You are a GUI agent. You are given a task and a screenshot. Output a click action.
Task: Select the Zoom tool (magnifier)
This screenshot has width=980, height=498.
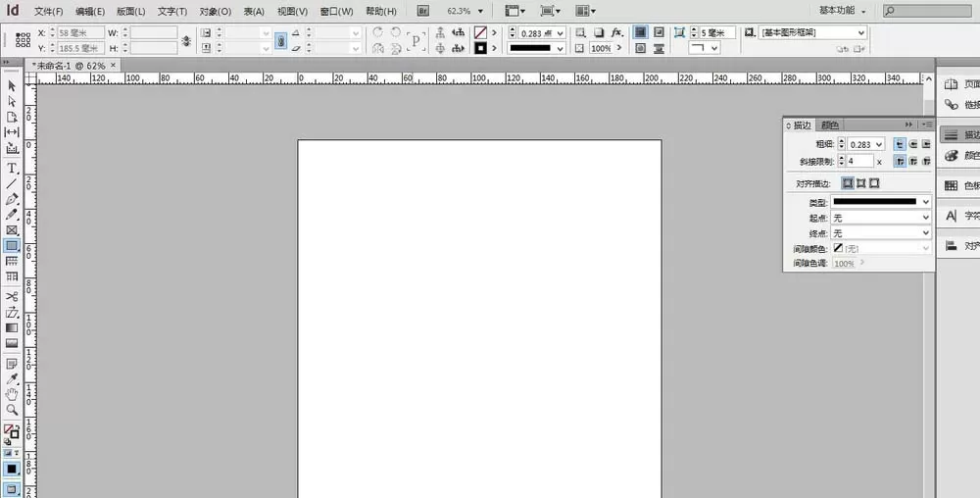[12, 410]
